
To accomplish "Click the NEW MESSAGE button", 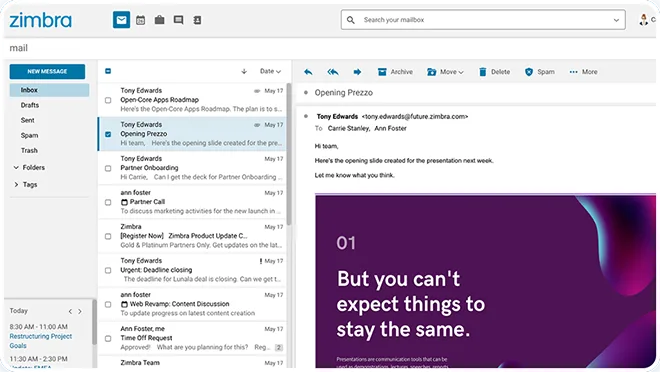I will point(47,72).
